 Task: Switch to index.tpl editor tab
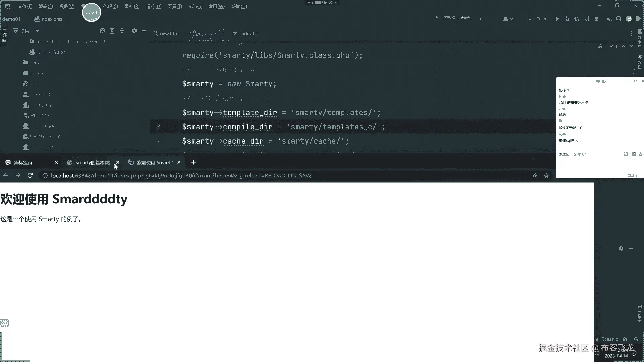click(x=249, y=34)
